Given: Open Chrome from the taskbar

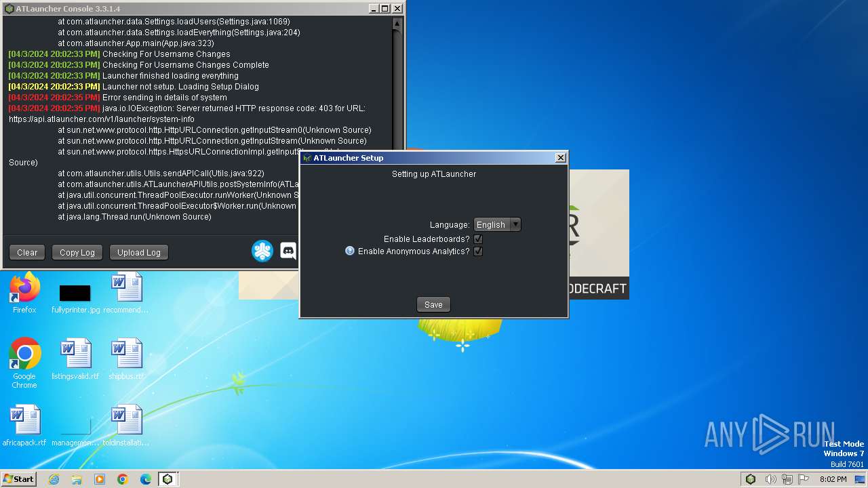Looking at the screenshot, I should click(x=123, y=479).
